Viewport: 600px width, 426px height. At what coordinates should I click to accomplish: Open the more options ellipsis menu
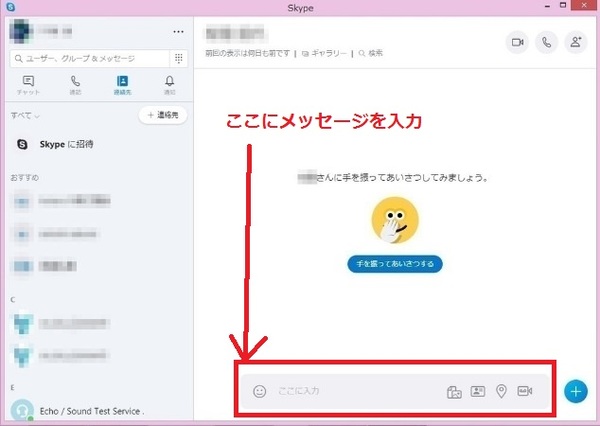178,32
